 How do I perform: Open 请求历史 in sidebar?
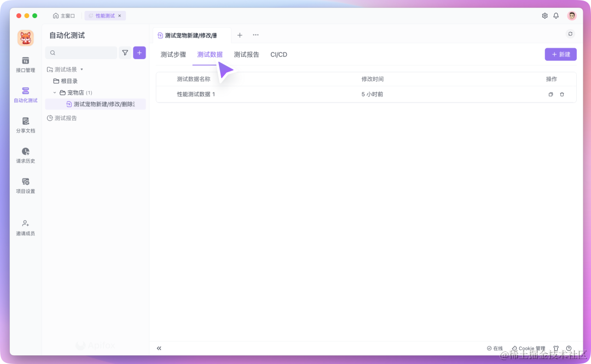25,155
